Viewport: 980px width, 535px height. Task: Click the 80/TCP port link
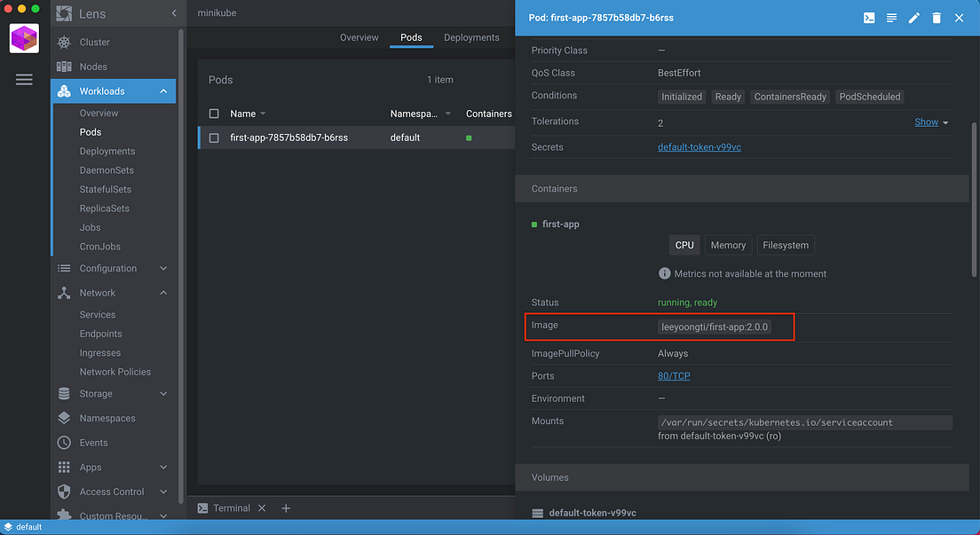674,375
